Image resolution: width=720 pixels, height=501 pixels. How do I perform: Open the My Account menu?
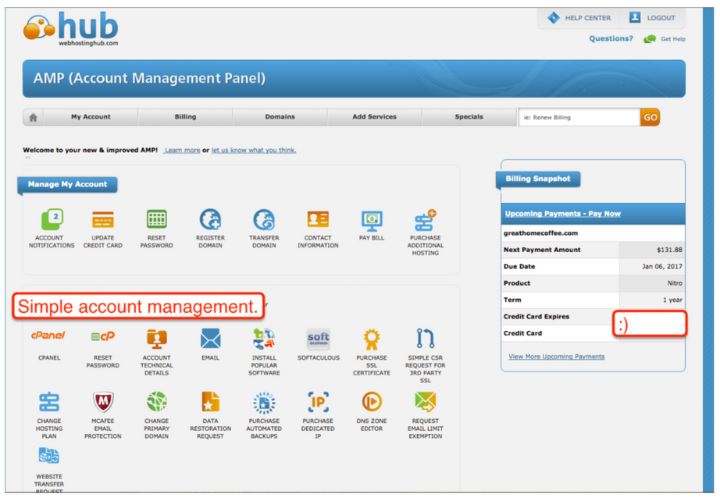pos(90,117)
